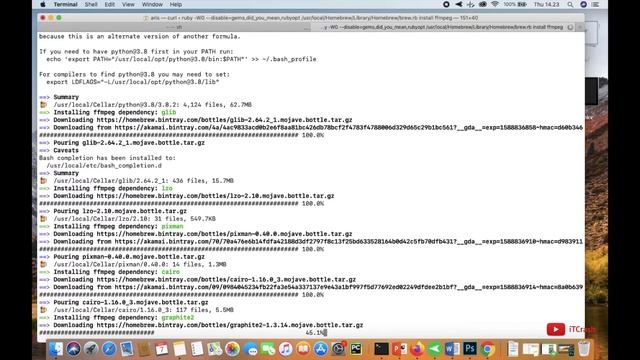Click the green 'pixman' dependency name
Image resolution: width=640 pixels, height=360 pixels.
(172, 226)
